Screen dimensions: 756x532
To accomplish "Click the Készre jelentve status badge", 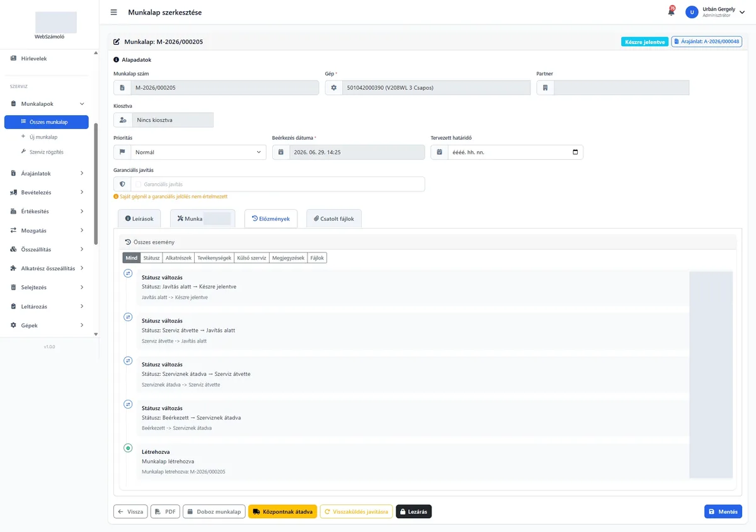I will (x=644, y=42).
